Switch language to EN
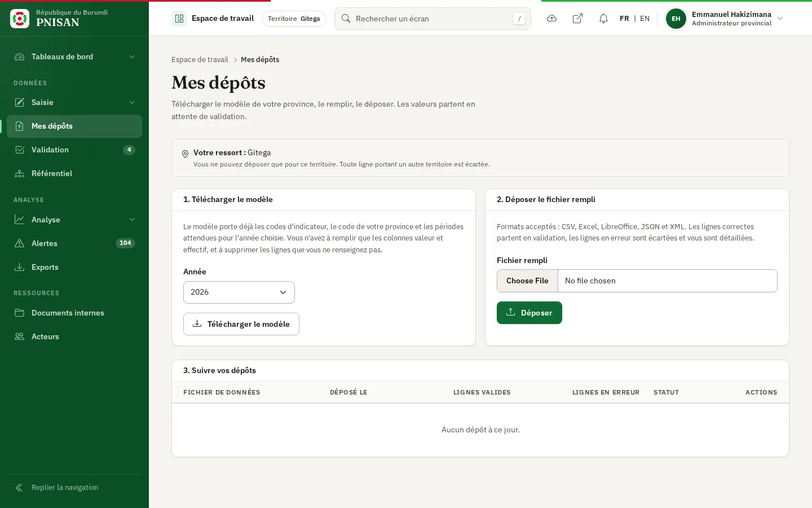Viewport: 812px width, 508px height. (645, 19)
